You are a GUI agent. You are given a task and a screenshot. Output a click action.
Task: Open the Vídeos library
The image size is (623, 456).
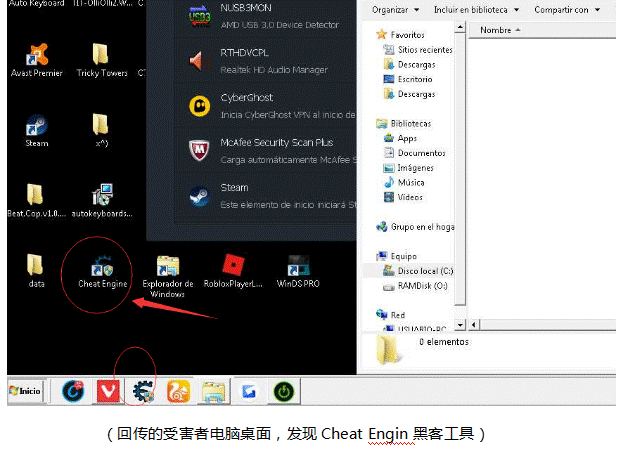(403, 197)
